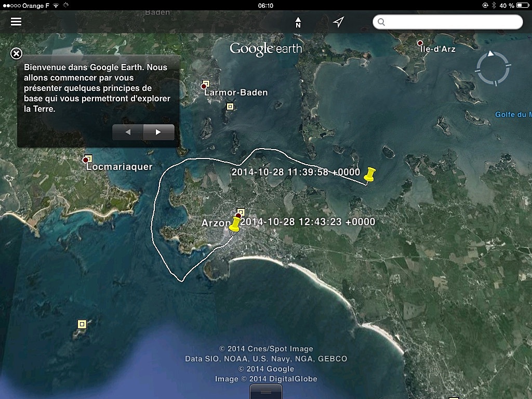
Task: Tap the Ile-d'Arz place label
Action: (437, 49)
